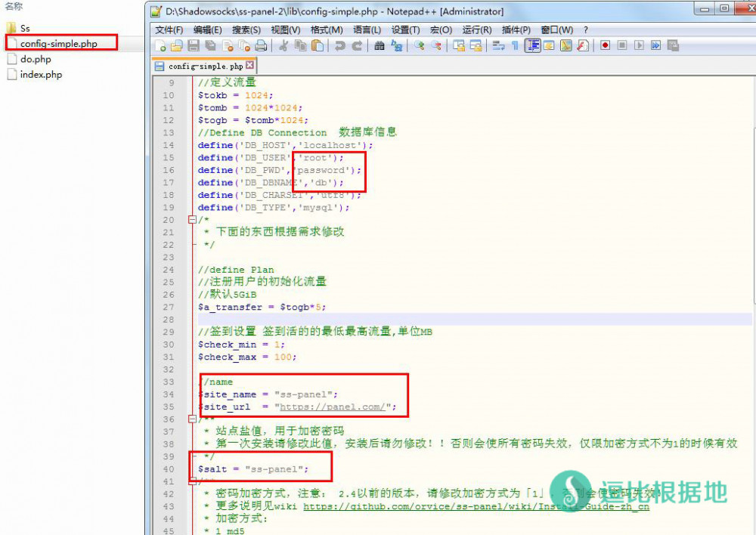Open the github.com/orvice/ss-panel wiki link

pyautogui.click(x=476, y=506)
